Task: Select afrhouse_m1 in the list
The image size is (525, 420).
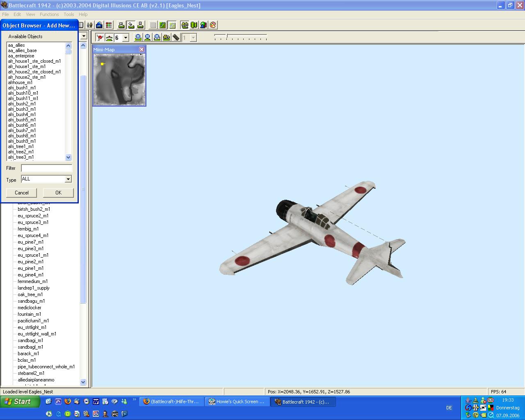Action: point(20,82)
